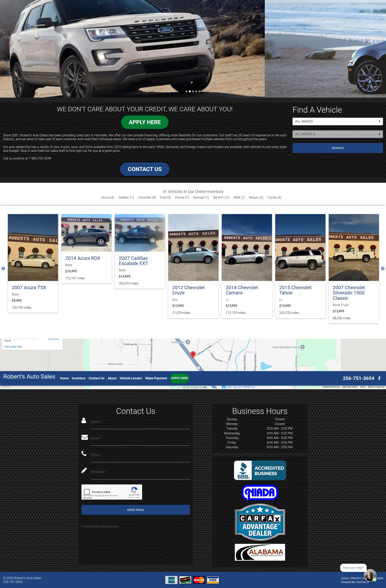Open Inventory in navigation bar
386x588 pixels.
click(x=79, y=378)
